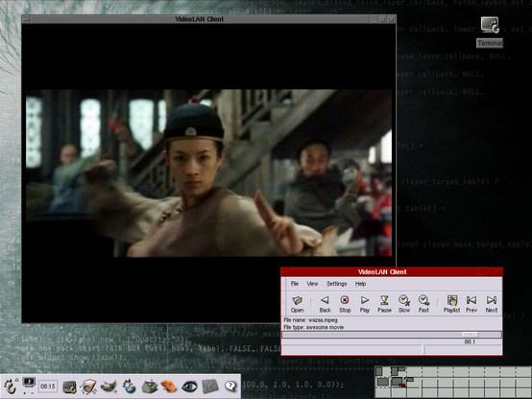Jump to previous item with Prev button
This screenshot has height=399, width=532.
pos(472,304)
